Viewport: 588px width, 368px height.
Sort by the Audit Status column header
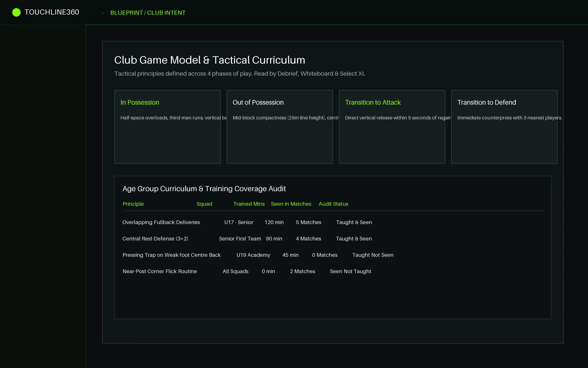pos(333,204)
